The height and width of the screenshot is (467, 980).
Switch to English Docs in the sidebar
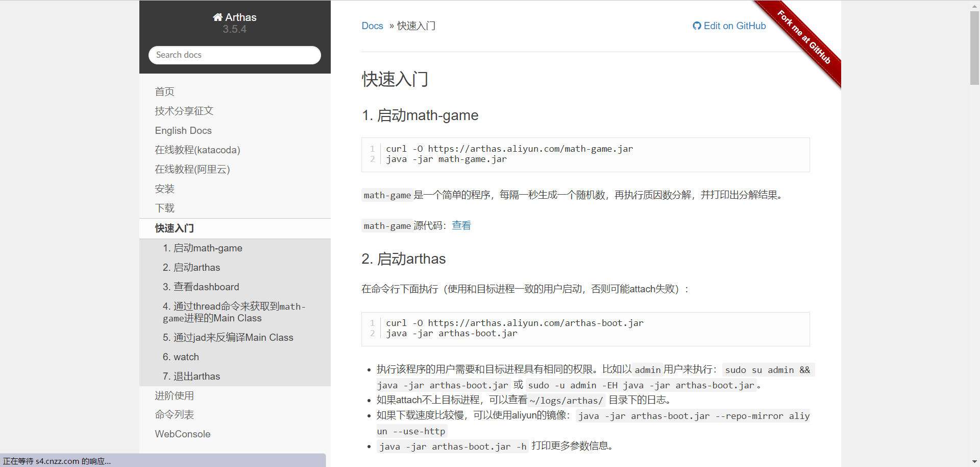[x=183, y=130]
